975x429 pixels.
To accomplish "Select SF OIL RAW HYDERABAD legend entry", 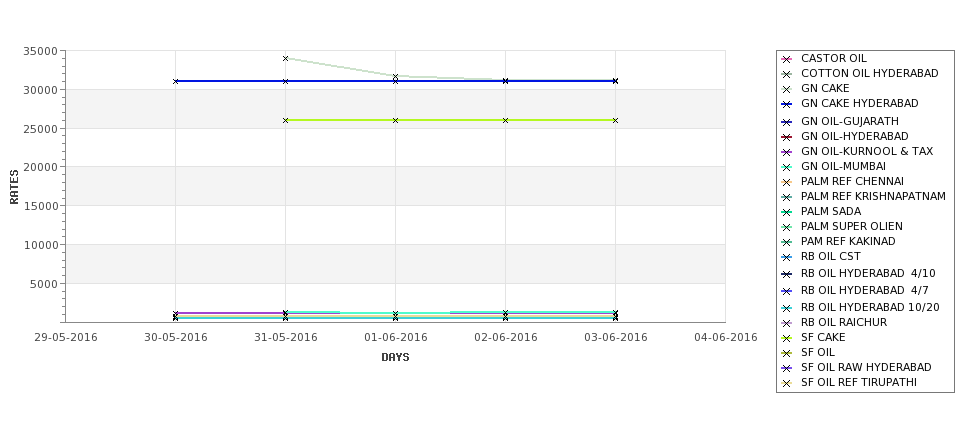I will [856, 367].
